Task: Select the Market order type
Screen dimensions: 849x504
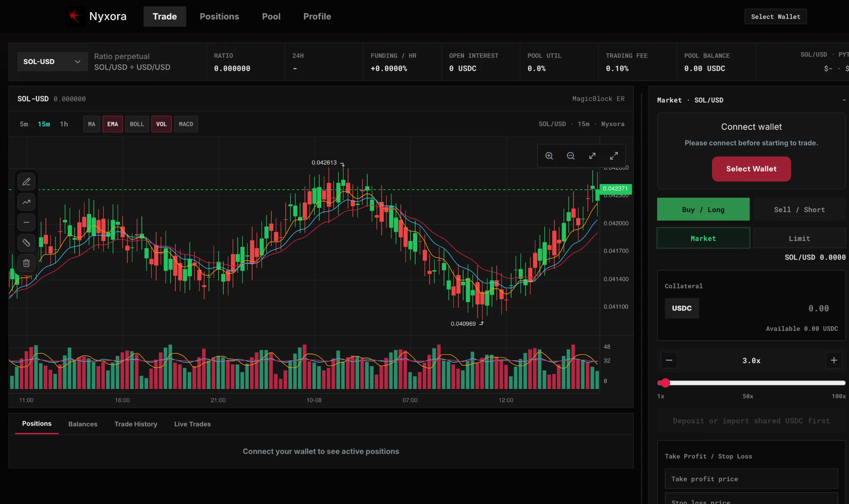Action: pyautogui.click(x=703, y=238)
